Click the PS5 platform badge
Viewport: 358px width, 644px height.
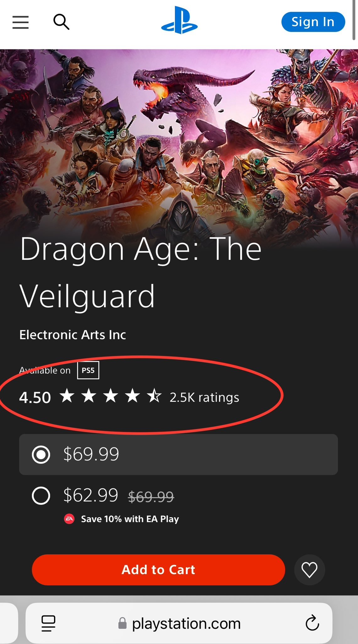pyautogui.click(x=88, y=370)
